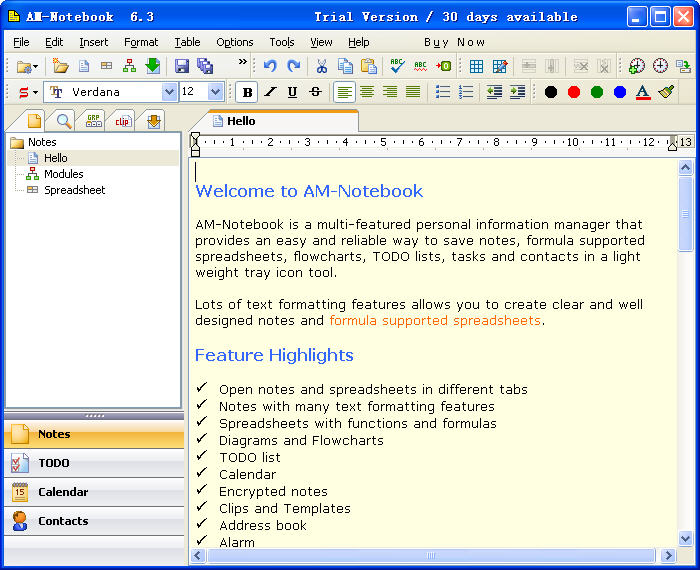Click the highlight brush icon
This screenshot has height=570, width=700.
[x=666, y=92]
